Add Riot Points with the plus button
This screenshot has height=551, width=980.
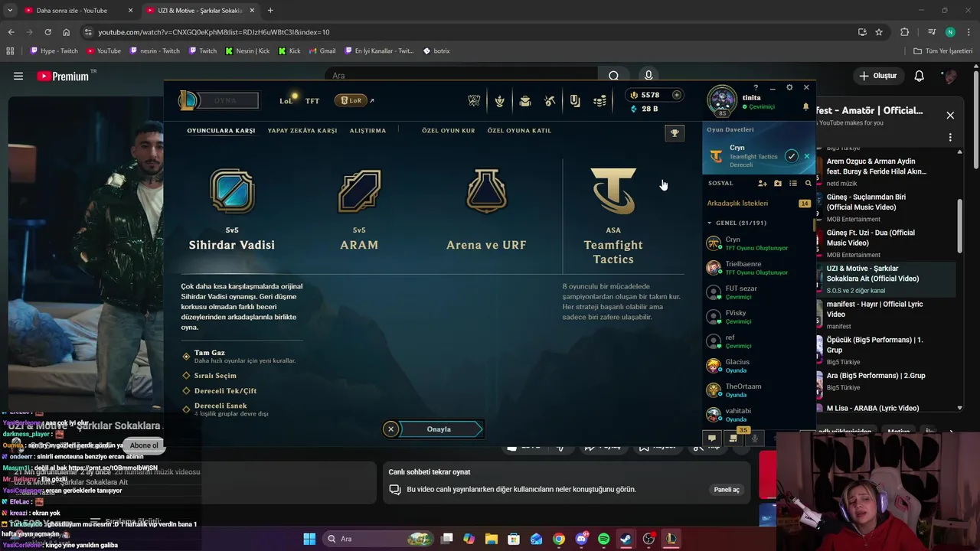point(676,95)
